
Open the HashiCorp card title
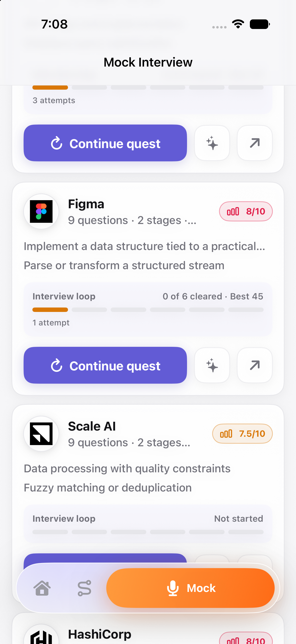(100, 634)
